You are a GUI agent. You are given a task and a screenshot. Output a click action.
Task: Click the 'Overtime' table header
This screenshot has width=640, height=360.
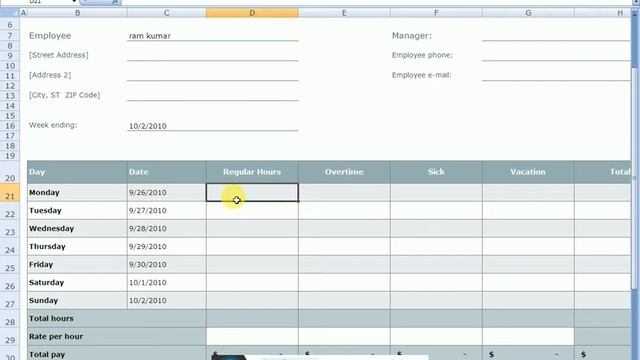[344, 172]
